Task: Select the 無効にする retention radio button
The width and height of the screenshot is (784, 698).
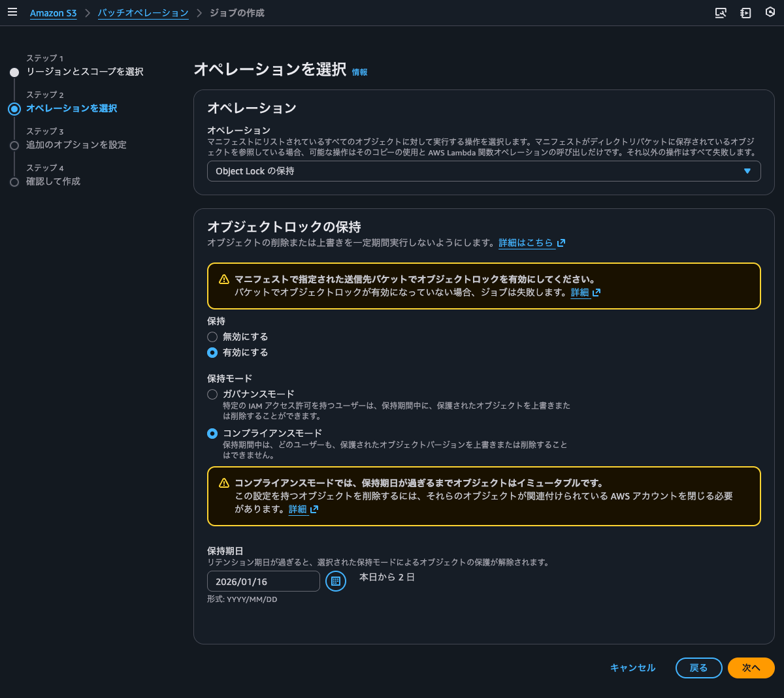Action: 212,336
